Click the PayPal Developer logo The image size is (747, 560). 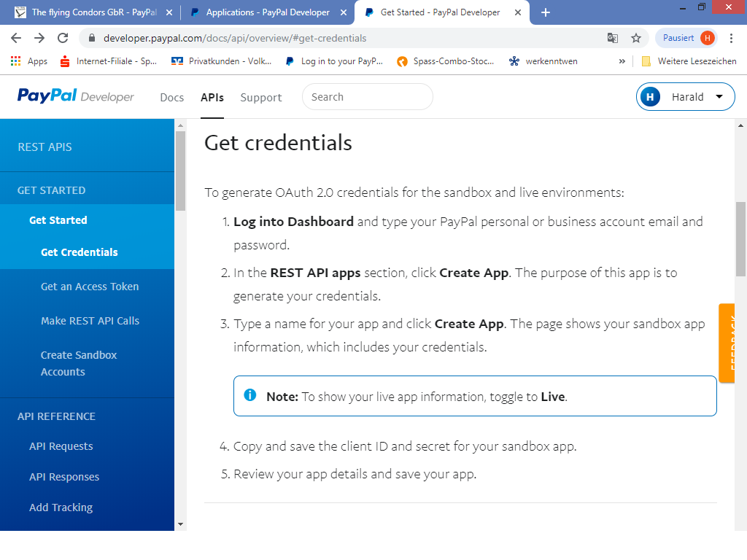coord(76,97)
